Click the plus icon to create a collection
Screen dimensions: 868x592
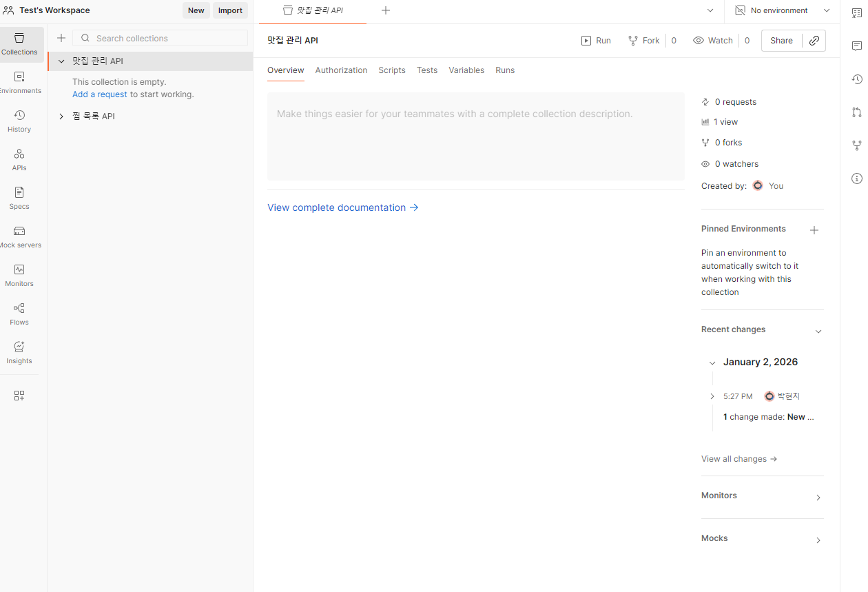(61, 38)
